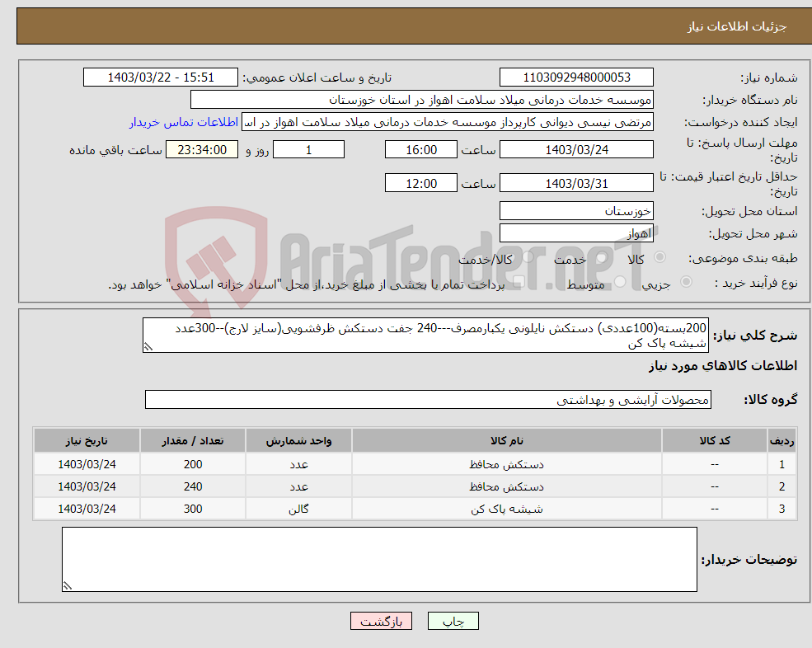Click the general need description text area
The width and height of the screenshot is (812, 648).
(425, 336)
